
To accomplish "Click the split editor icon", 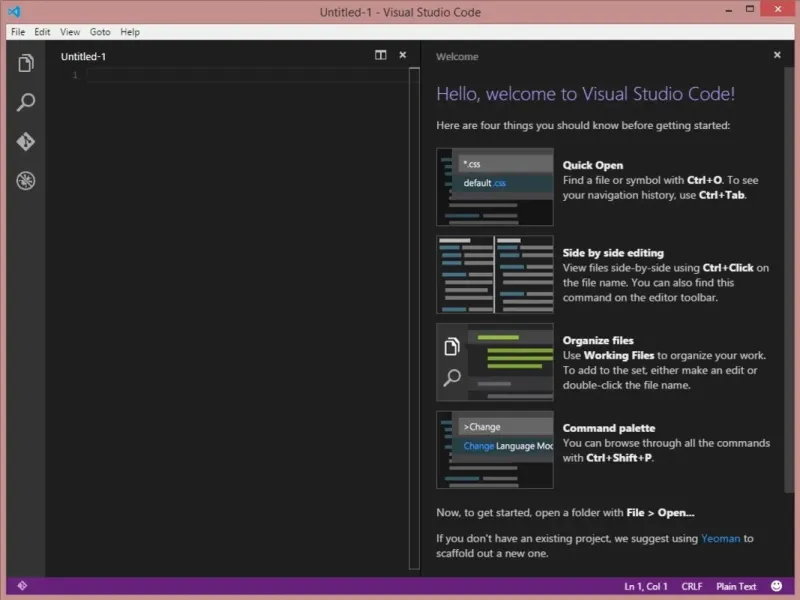I will tap(381, 55).
